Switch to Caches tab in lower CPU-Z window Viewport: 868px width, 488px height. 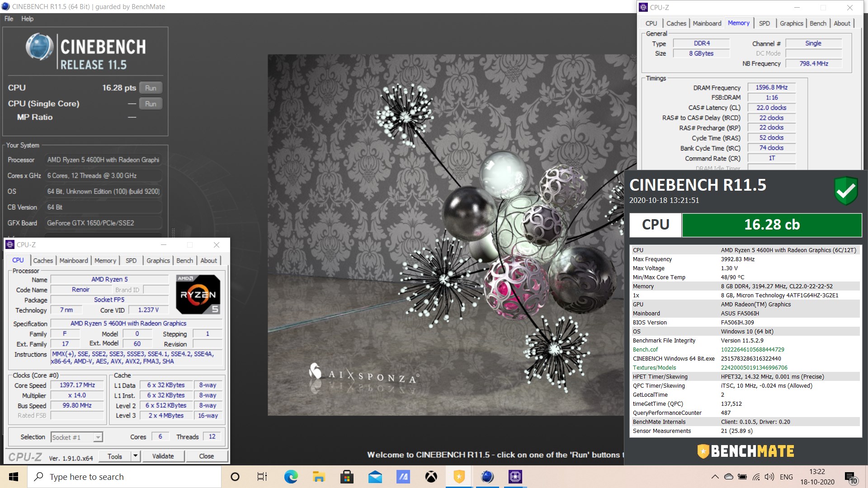[x=43, y=261]
